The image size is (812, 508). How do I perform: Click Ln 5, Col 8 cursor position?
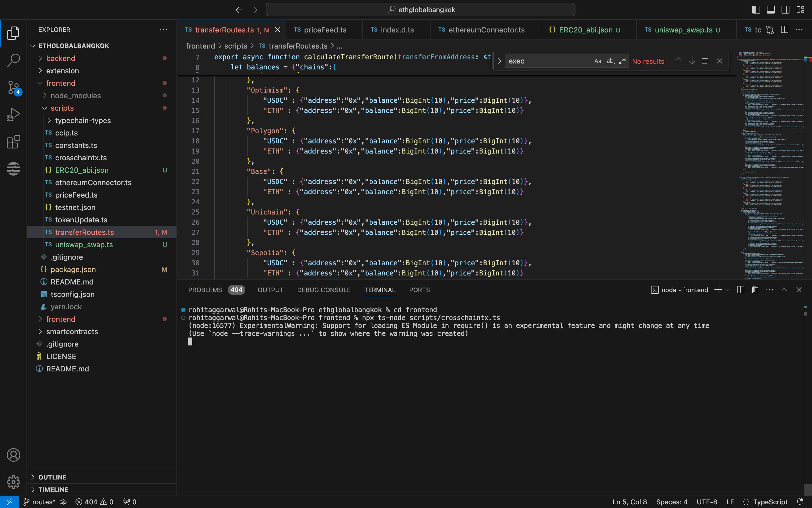[630, 502]
